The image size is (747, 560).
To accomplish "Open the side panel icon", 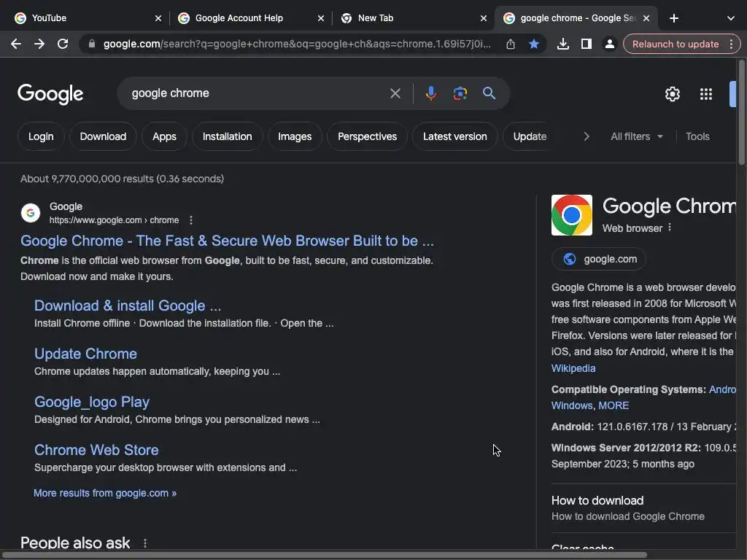I will click(x=586, y=44).
